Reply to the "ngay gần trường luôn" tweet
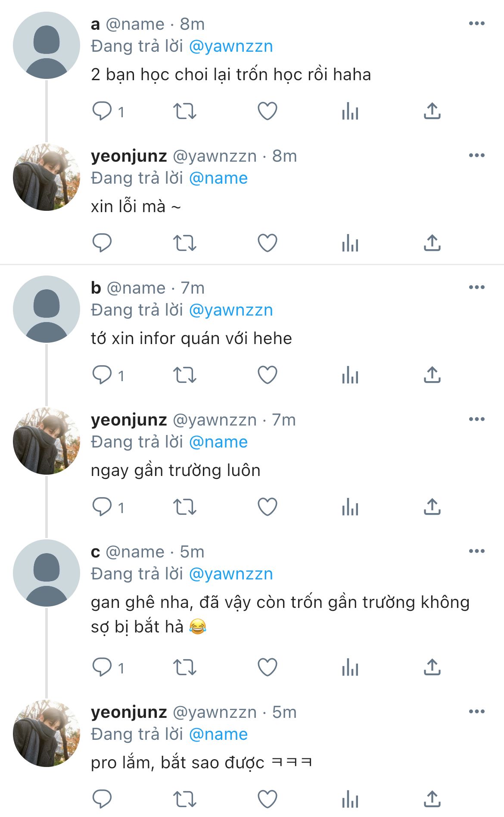Image resolution: width=504 pixels, height=817 pixels. [102, 507]
